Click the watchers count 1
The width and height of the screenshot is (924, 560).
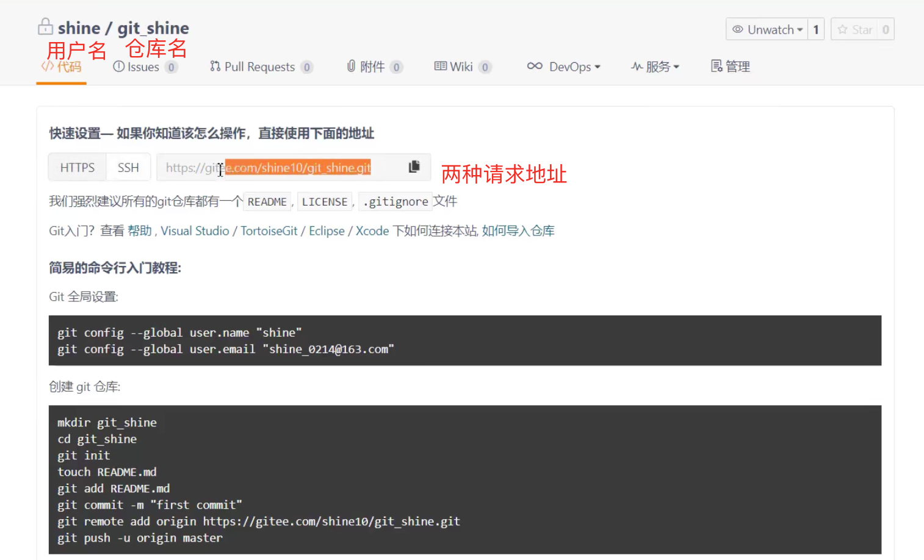pyautogui.click(x=816, y=29)
